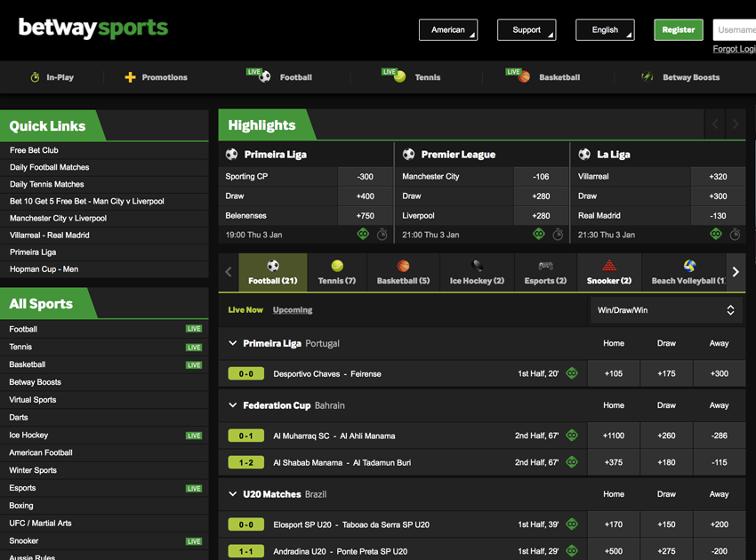This screenshot has width=756, height=560.
Task: Open Hopman Cup - Men quick link
Action: coord(104,269)
